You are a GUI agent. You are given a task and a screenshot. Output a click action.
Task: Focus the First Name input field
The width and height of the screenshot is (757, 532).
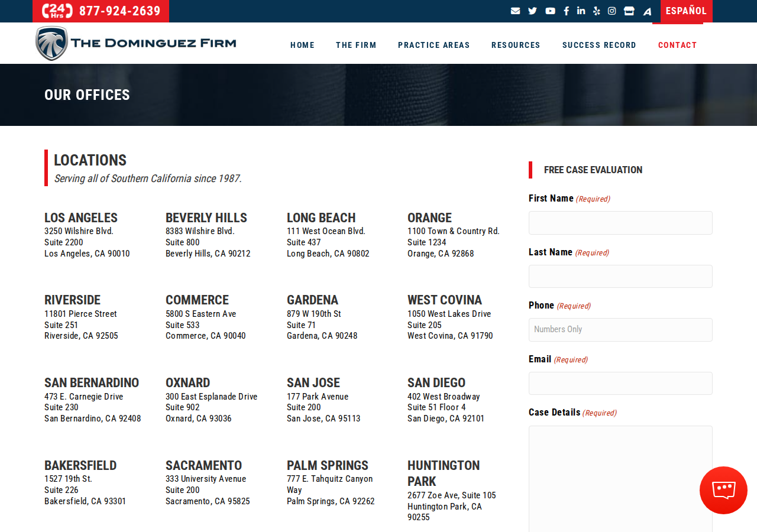pyautogui.click(x=620, y=223)
